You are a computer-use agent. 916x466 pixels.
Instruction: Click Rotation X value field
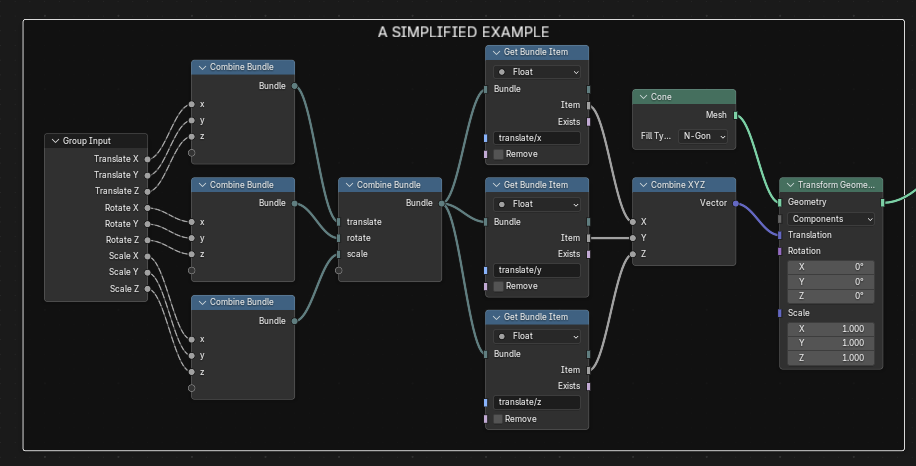coord(831,267)
